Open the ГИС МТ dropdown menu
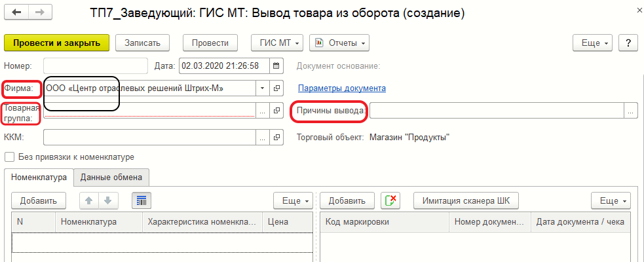This screenshot has height=262, width=644. 277,43
